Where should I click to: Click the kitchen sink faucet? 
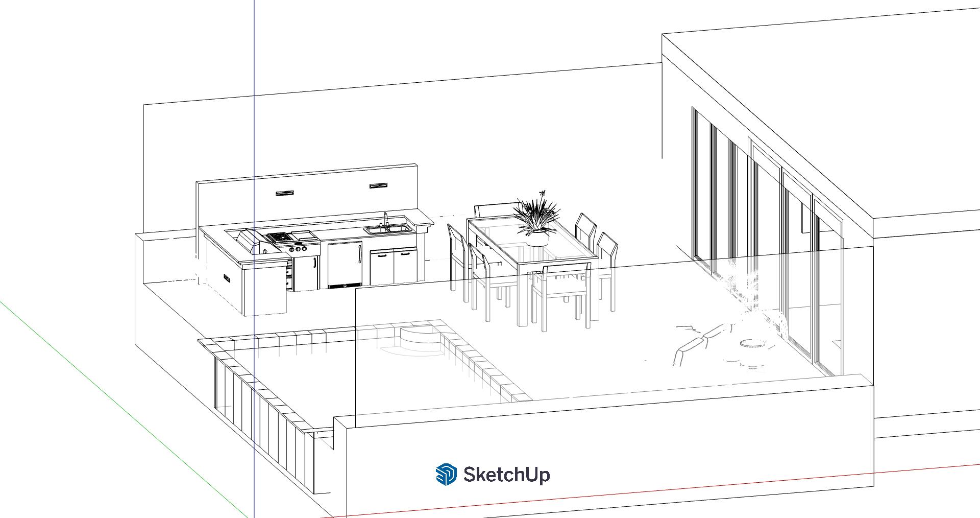[x=386, y=220]
